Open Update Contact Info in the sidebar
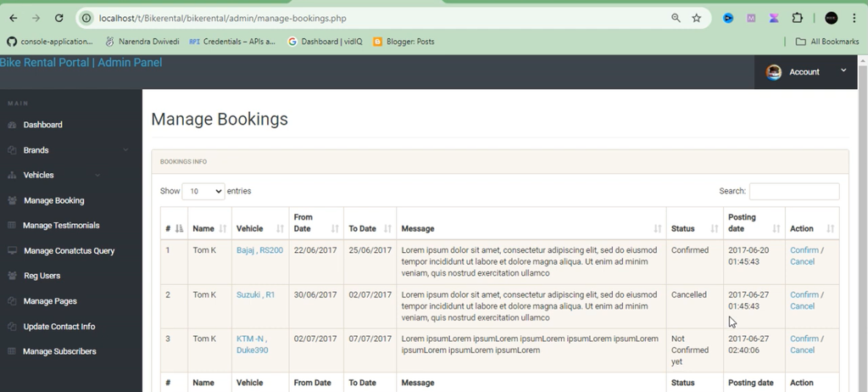This screenshot has height=392, width=868. [x=59, y=327]
